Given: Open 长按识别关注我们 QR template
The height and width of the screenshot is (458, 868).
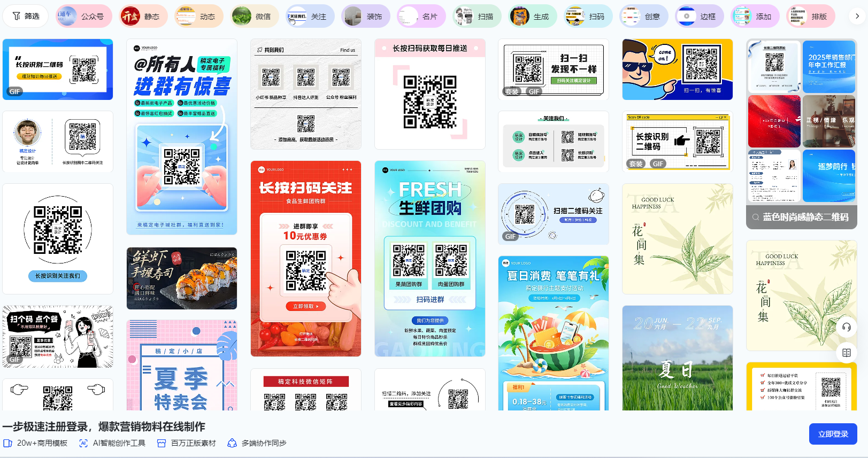Looking at the screenshot, I should [x=58, y=239].
